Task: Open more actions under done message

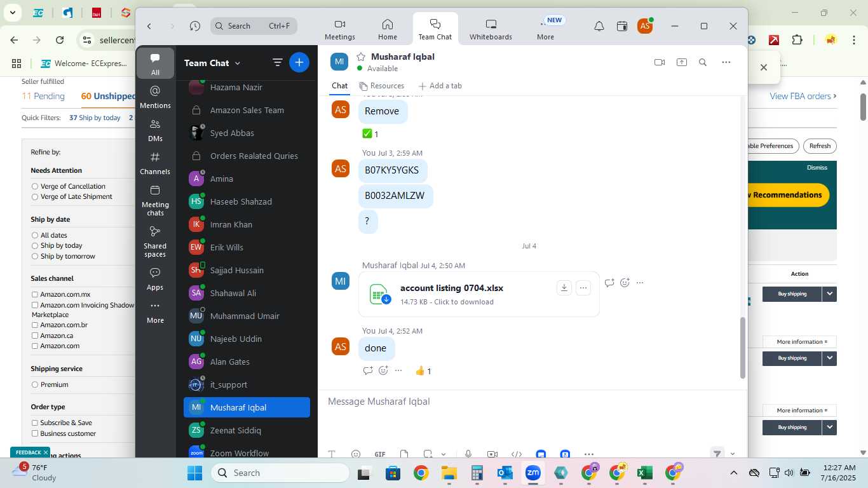Action: pyautogui.click(x=398, y=370)
